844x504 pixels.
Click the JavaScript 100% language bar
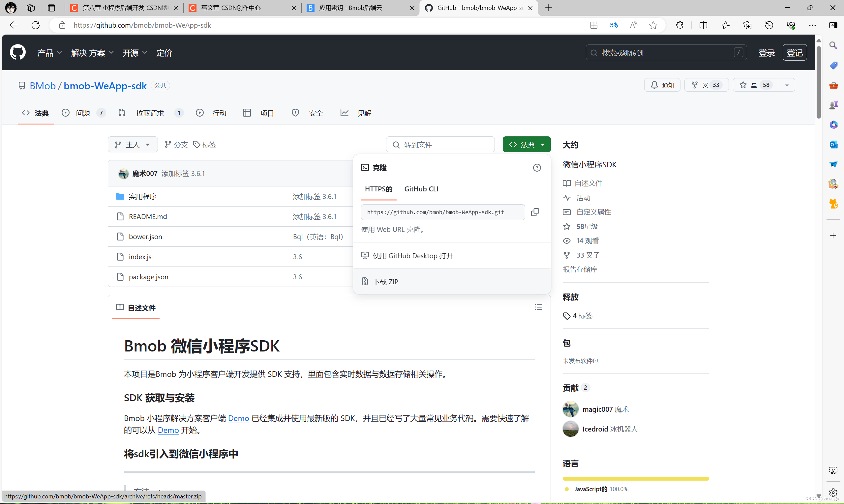(635, 478)
